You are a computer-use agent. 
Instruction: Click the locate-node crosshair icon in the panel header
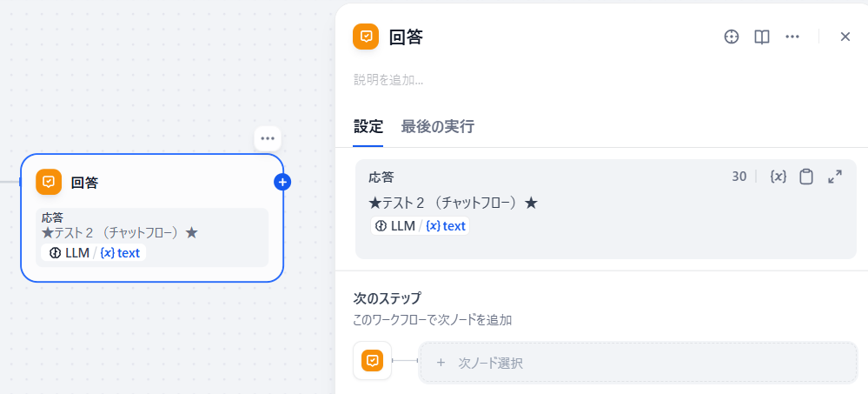tap(732, 37)
